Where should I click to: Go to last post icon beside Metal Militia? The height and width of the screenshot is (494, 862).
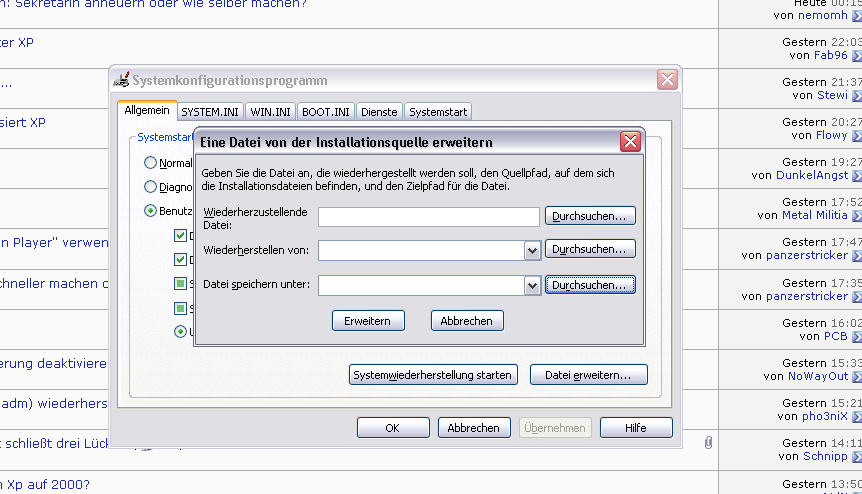[857, 217]
